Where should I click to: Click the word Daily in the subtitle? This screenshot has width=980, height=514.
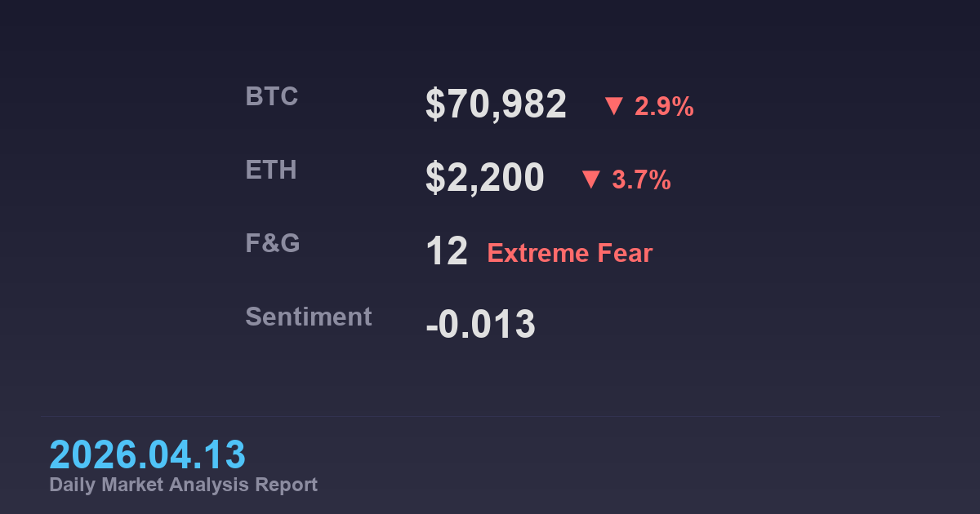[x=71, y=485]
